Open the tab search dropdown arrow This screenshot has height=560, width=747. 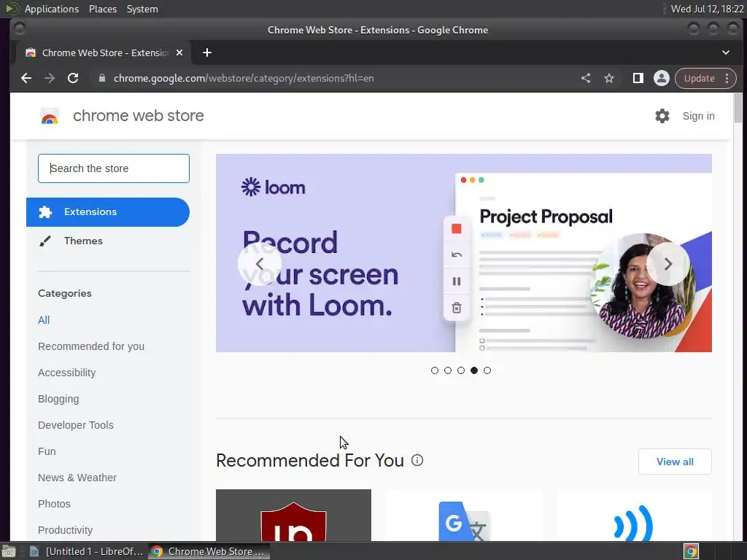[x=726, y=52]
